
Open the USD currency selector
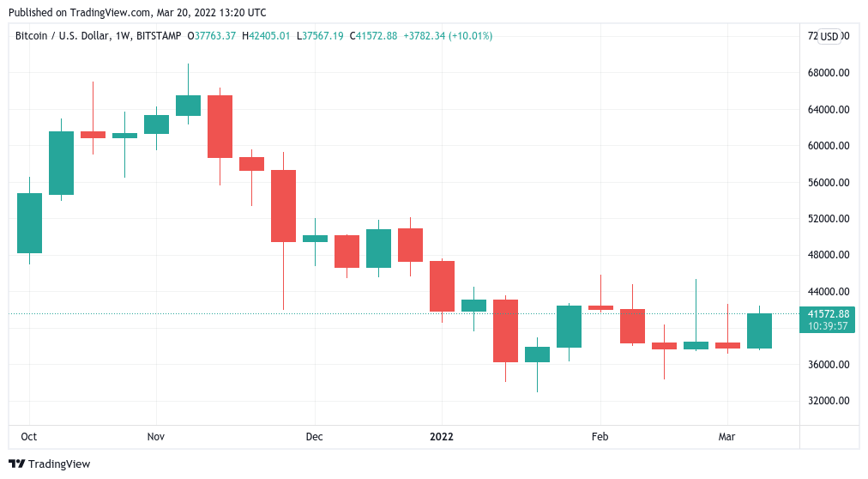click(x=829, y=36)
